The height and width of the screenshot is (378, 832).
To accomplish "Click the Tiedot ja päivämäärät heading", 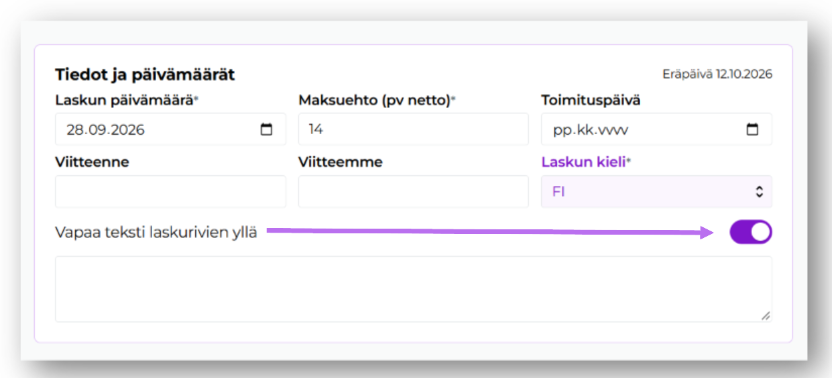I will click(x=145, y=75).
